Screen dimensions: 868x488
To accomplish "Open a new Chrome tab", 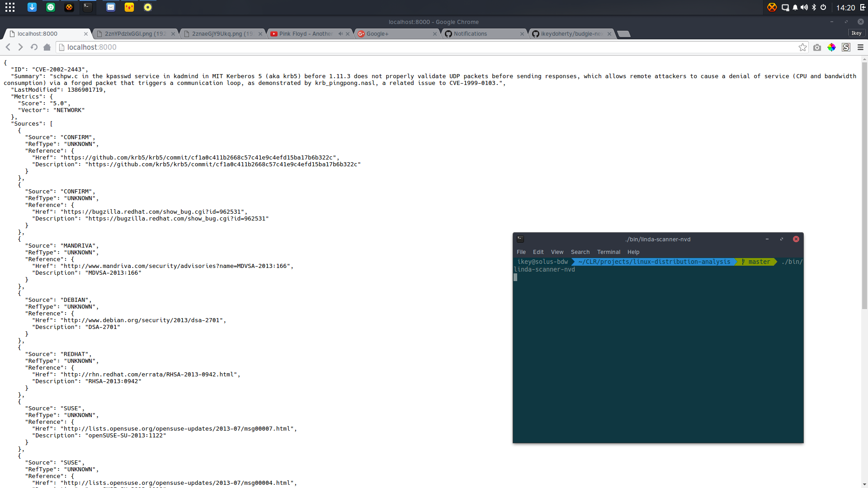I will pos(624,34).
